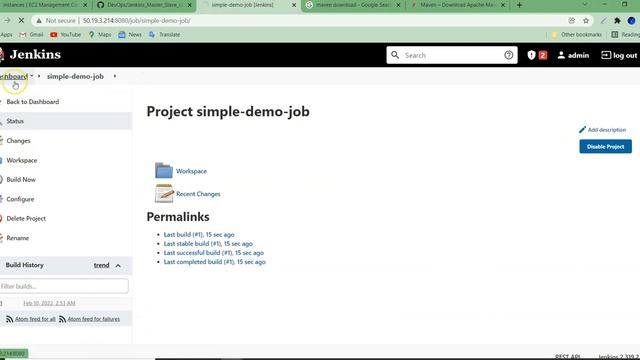Screen dimensions: 640x360
Task: Open the News bookmark
Action: (x=130, y=35)
